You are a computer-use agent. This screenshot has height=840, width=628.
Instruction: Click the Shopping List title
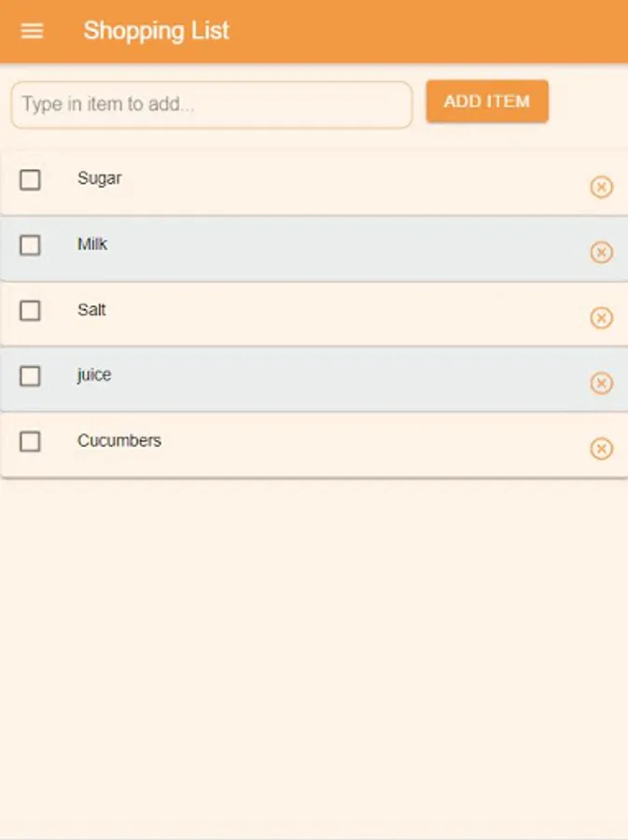click(x=156, y=30)
